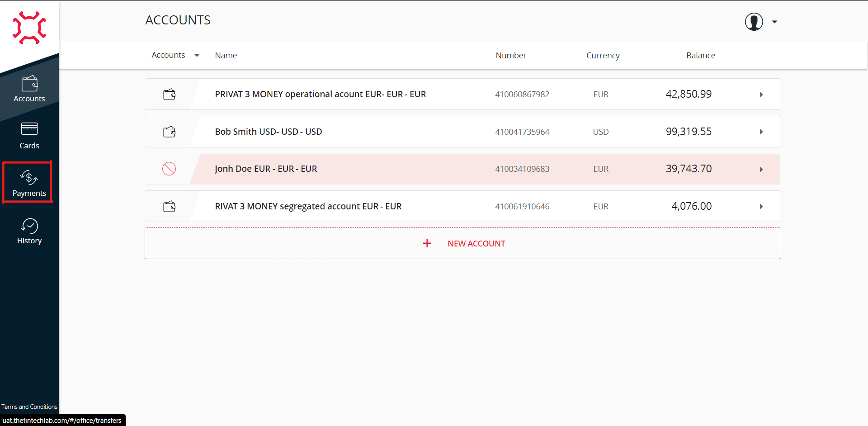Screen dimensions: 868x426
Task: Expand the profile menu arrow
Action: 774,22
